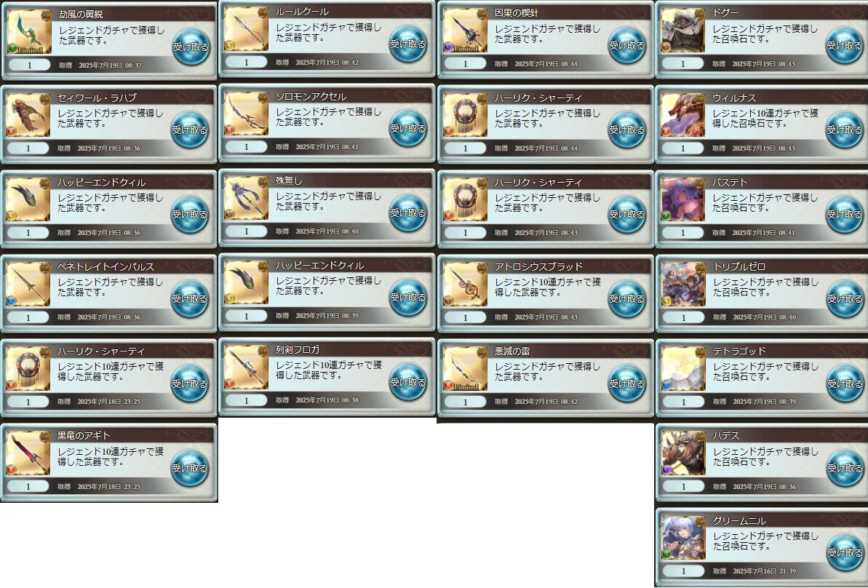Click the トリプルゼロ summon stone icon
This screenshot has width=868, height=588.
pos(683,284)
